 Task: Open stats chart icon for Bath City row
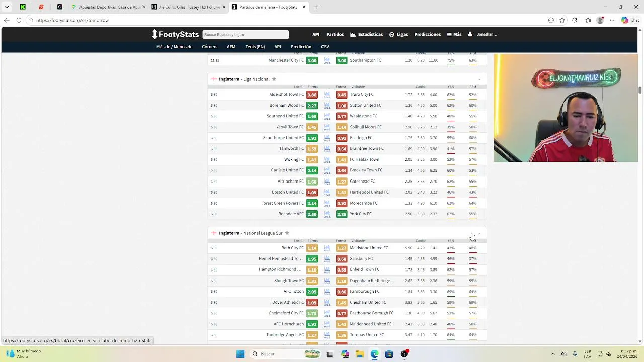pyautogui.click(x=327, y=248)
